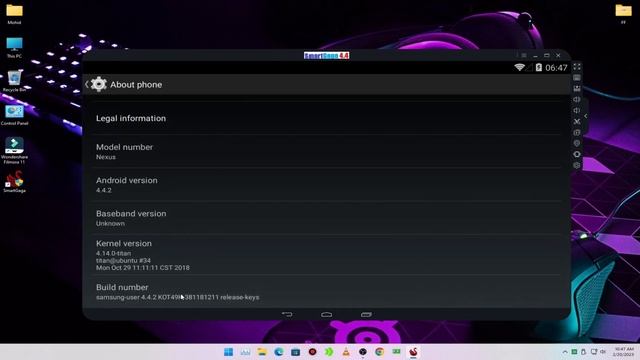
Task: Tap the Android home navigation button
Action: 327,314
